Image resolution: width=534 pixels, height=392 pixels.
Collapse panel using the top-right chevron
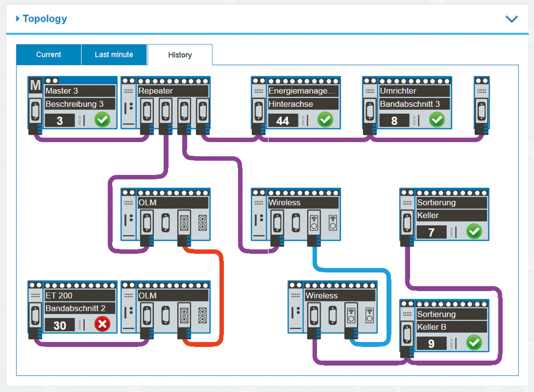pyautogui.click(x=512, y=19)
